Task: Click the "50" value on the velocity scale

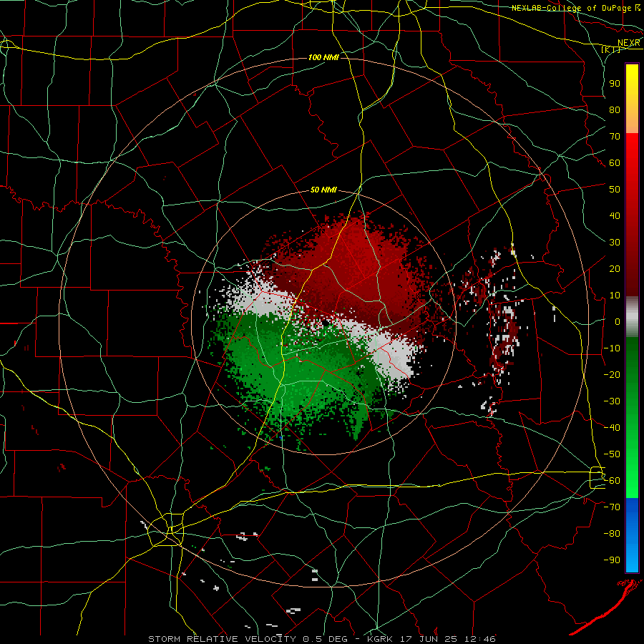Action: click(x=615, y=190)
